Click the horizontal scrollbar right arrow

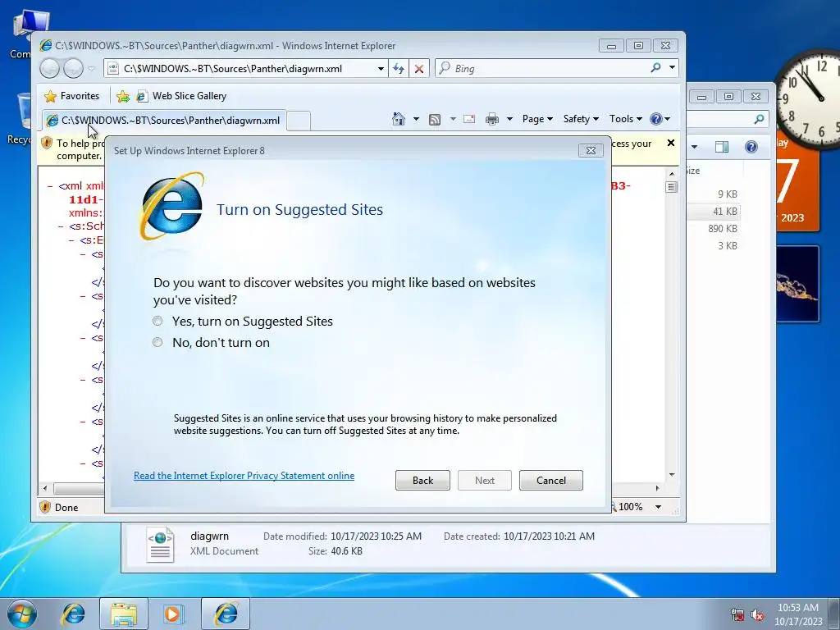coord(658,488)
